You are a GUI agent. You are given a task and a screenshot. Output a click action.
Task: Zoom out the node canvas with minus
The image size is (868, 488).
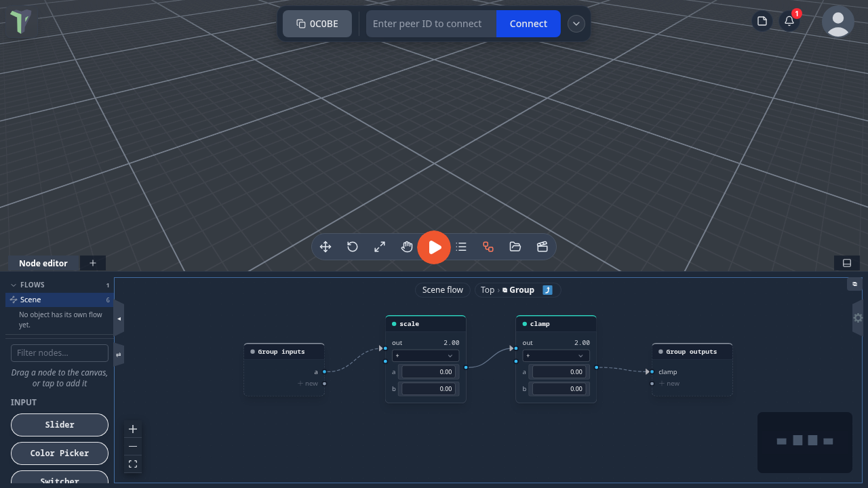(x=133, y=447)
